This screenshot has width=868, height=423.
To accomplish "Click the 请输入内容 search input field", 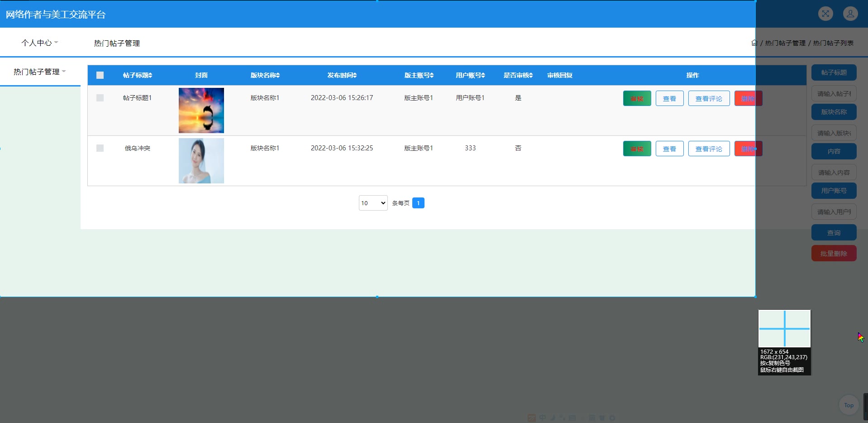I will coord(834,173).
